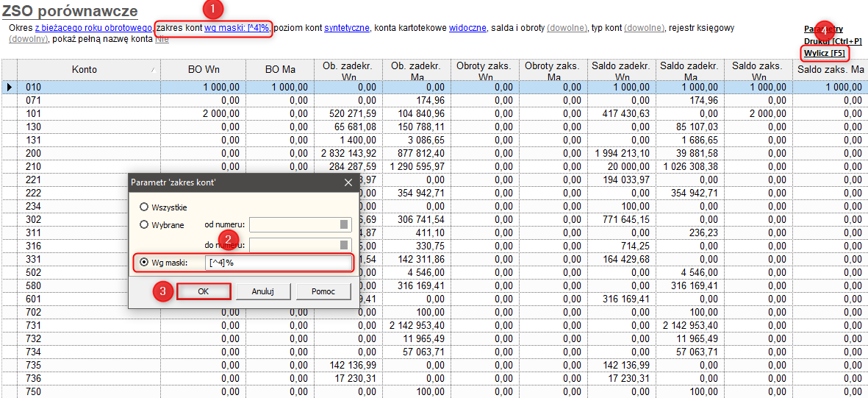Run calculation with Wylicz [F5]
Screen dimensions: 868x398
click(x=825, y=54)
